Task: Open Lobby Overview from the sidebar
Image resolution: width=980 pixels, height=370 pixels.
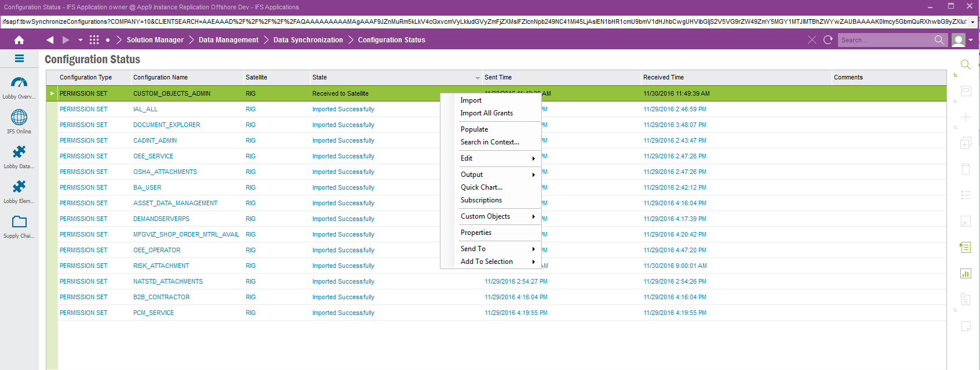Action: click(19, 87)
